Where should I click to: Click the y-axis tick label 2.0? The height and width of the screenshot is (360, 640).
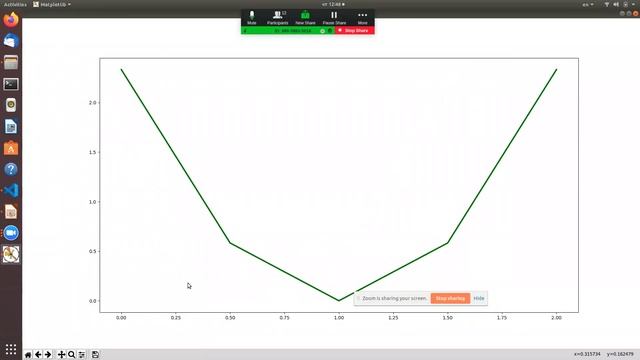(x=92, y=103)
